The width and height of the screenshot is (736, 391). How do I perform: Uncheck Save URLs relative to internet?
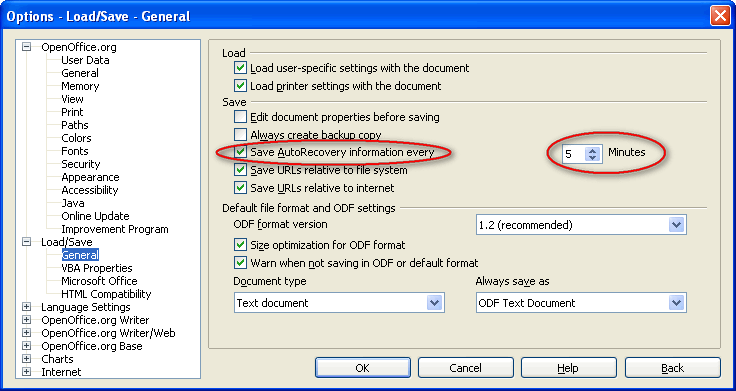(x=240, y=188)
